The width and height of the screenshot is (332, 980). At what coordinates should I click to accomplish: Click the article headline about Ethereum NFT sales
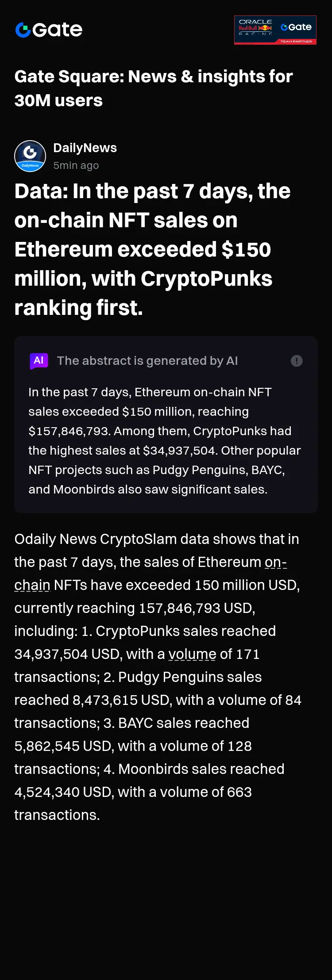click(152, 249)
